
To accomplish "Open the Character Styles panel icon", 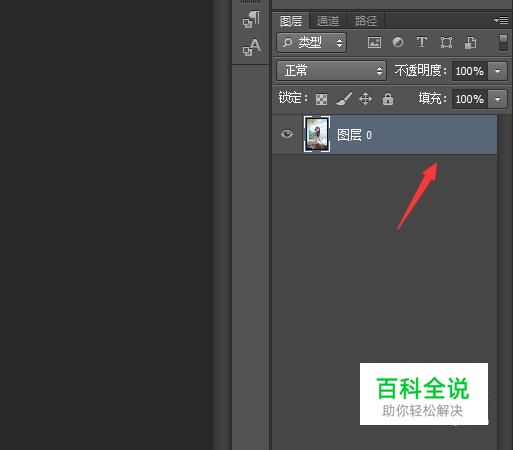I will 251,47.
